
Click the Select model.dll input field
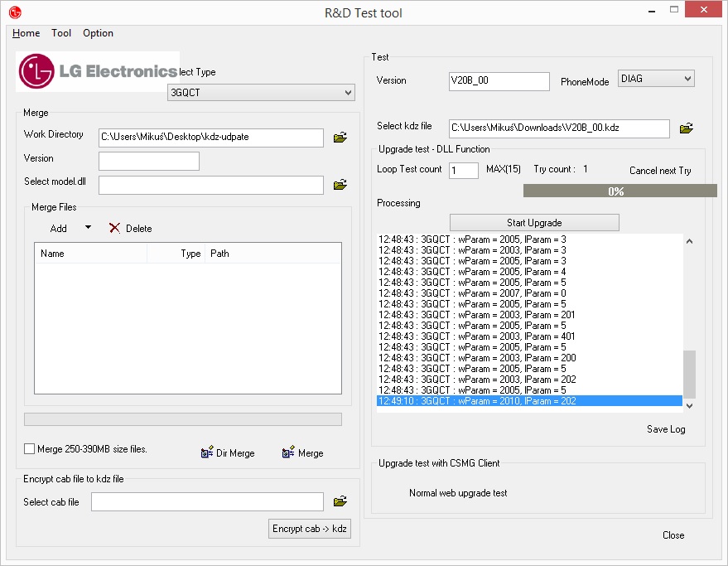(211, 185)
